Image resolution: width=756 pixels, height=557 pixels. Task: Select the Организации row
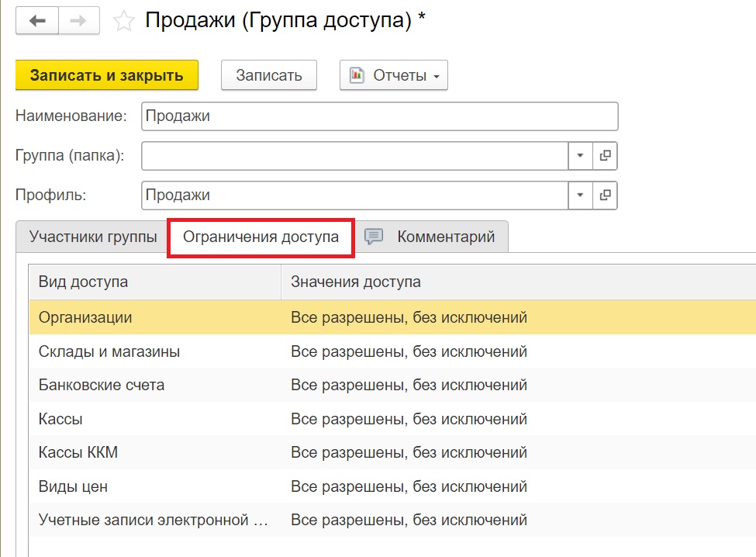[392, 317]
